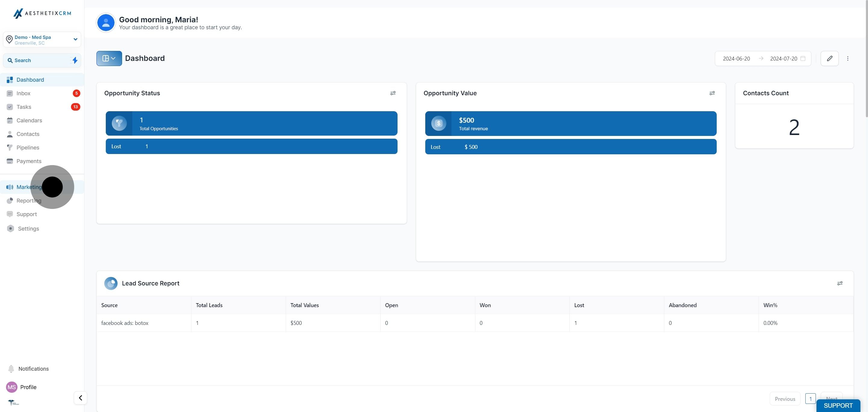This screenshot has height=412, width=868.
Task: Click the Tasks badge showing 13
Action: (75, 107)
